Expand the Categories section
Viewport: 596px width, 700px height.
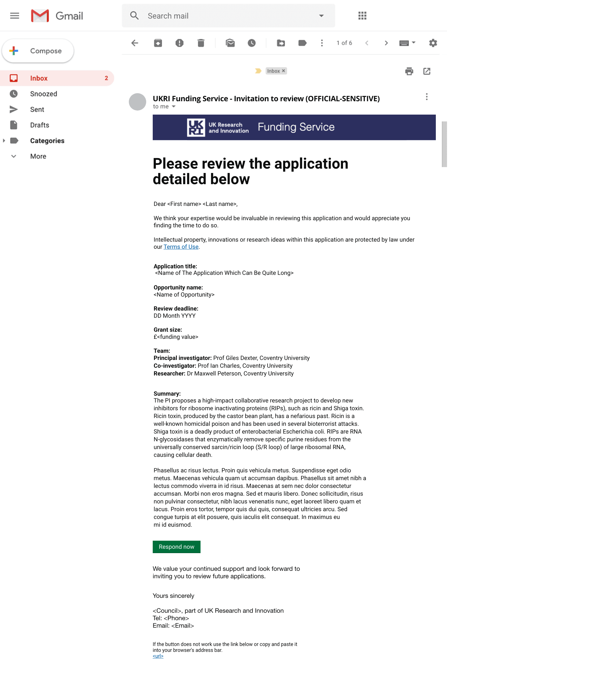coord(4,141)
